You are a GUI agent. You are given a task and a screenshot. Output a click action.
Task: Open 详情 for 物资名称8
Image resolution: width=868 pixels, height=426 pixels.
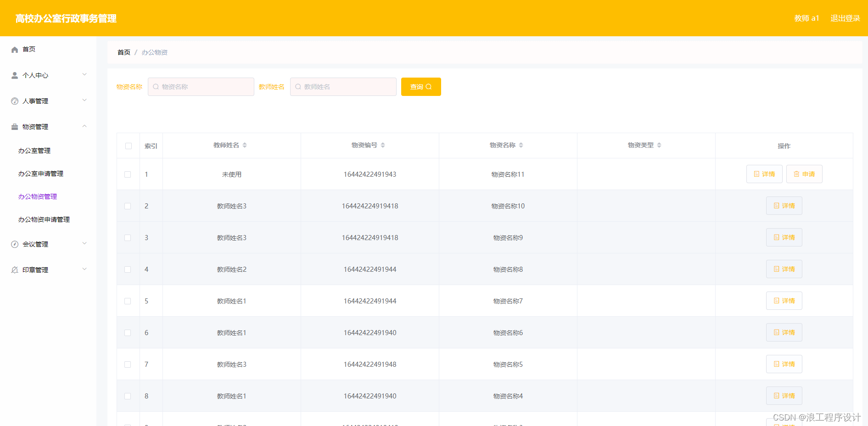(x=784, y=269)
